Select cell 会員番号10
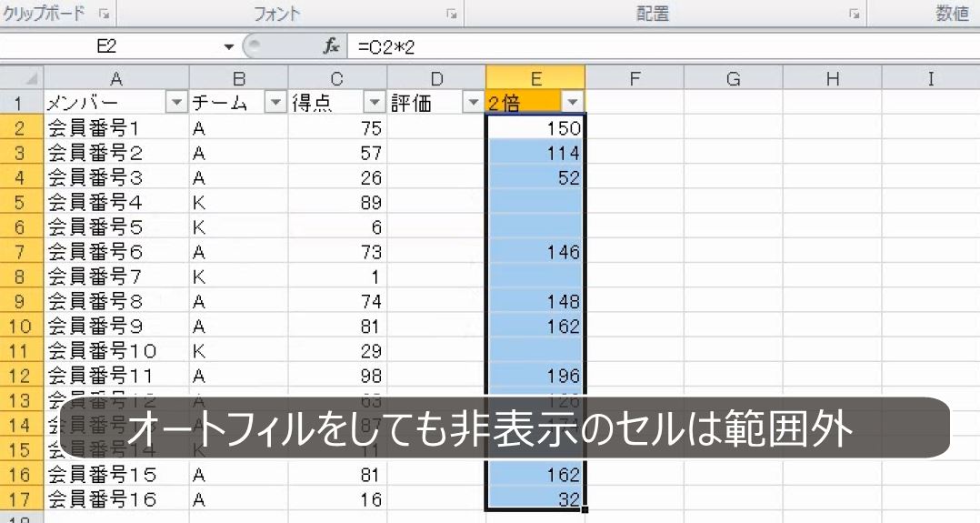Viewport: 980px width, 523px height. [116, 350]
